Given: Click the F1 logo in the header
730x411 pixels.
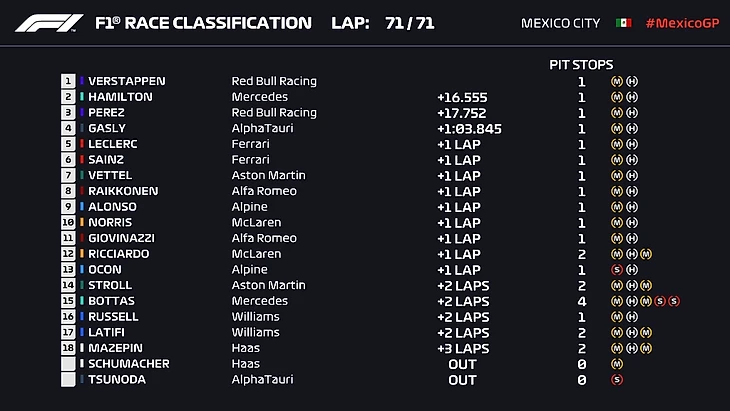Looking at the screenshot, I should 50,23.
